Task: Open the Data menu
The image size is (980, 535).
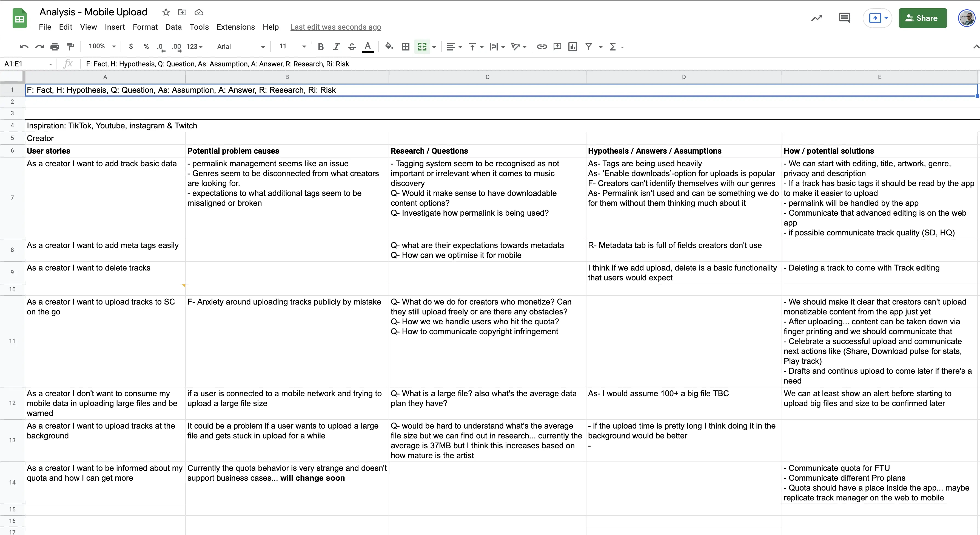Action: pos(173,27)
